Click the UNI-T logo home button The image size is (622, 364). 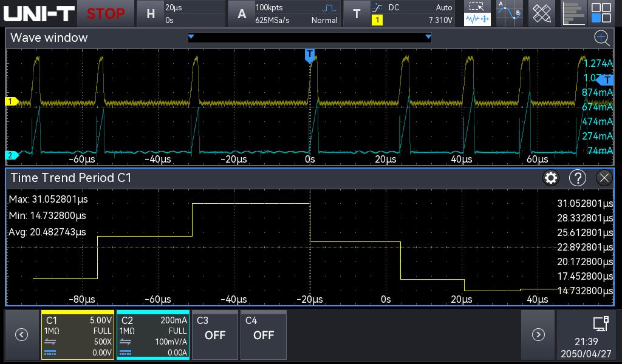click(39, 13)
